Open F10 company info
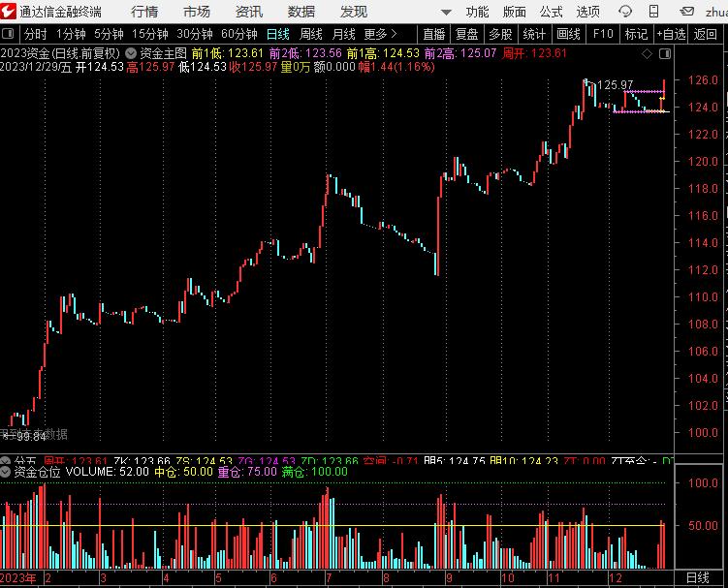Screen dimensions: 728x588 point(603,34)
